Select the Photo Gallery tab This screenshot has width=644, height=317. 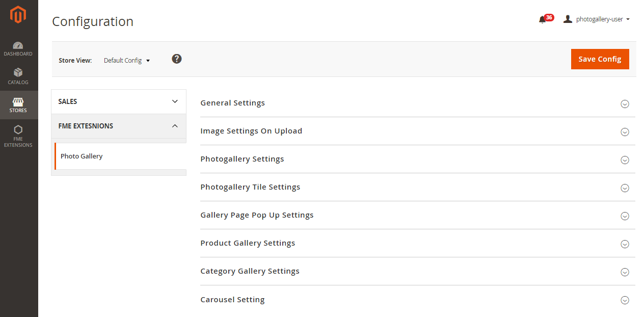click(82, 156)
